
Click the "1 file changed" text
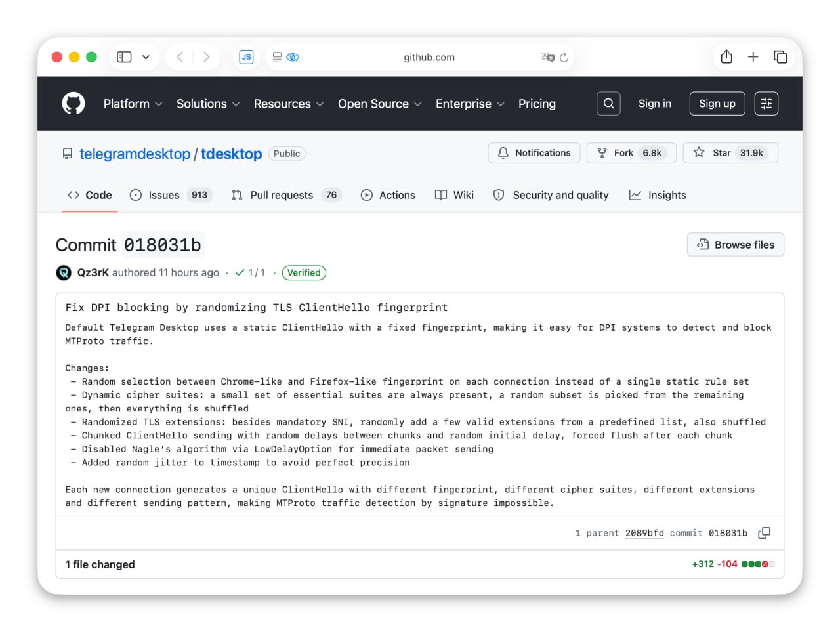coord(100,565)
